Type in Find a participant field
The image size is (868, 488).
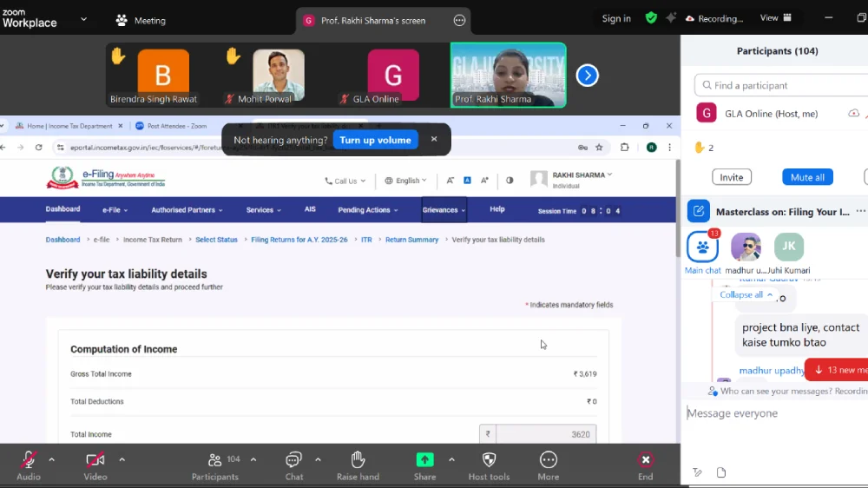[786, 85]
